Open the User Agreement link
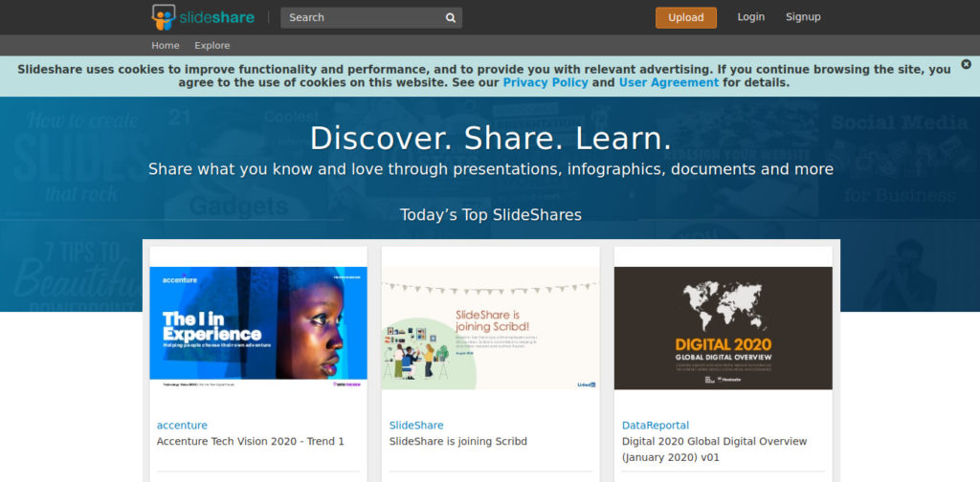The height and width of the screenshot is (482, 980). [669, 82]
